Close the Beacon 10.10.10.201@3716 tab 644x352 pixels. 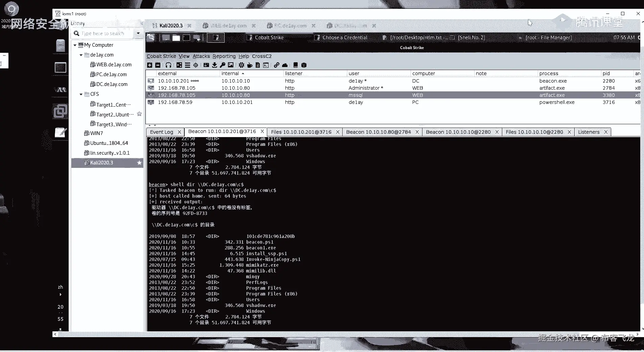tap(262, 131)
